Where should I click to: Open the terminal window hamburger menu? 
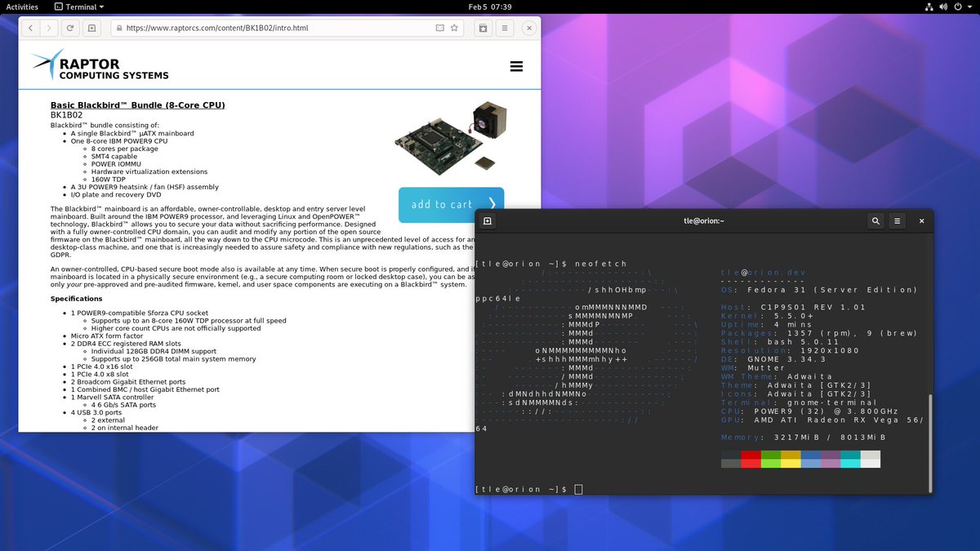pos(897,220)
